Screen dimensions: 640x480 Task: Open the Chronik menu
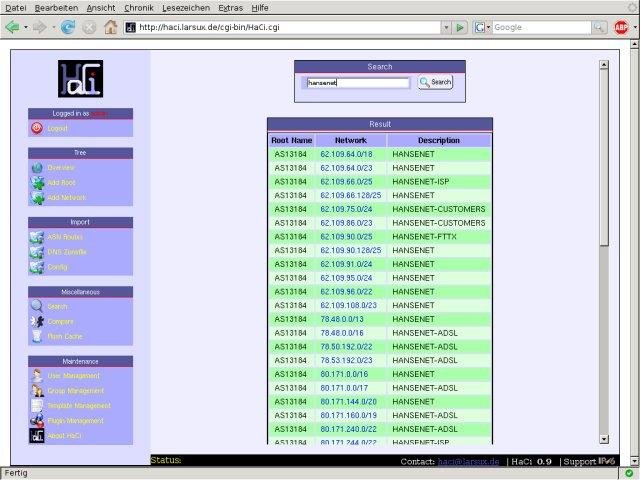click(139, 8)
